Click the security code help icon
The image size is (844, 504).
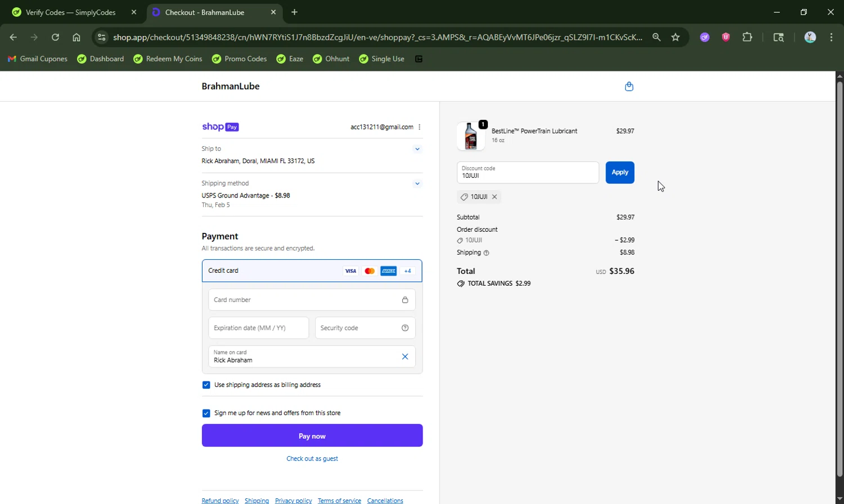point(405,328)
